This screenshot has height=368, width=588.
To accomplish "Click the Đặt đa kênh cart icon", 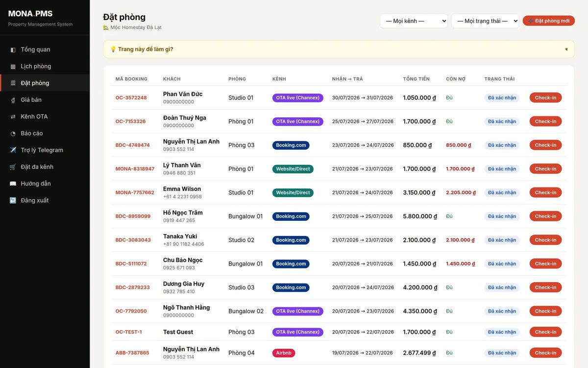I will [13, 167].
